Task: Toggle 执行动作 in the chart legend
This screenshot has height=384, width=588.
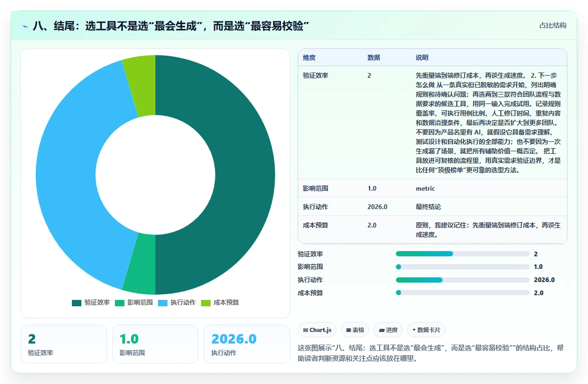Action: pyautogui.click(x=177, y=303)
